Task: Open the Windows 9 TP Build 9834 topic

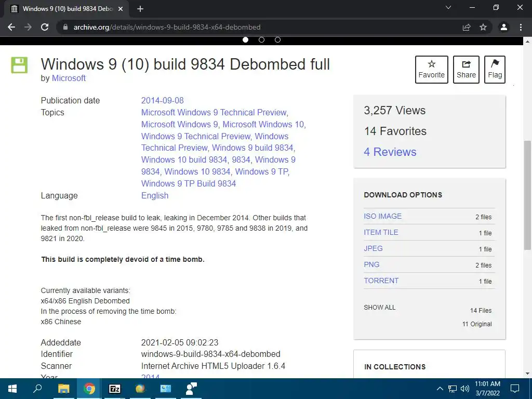Action: [189, 183]
